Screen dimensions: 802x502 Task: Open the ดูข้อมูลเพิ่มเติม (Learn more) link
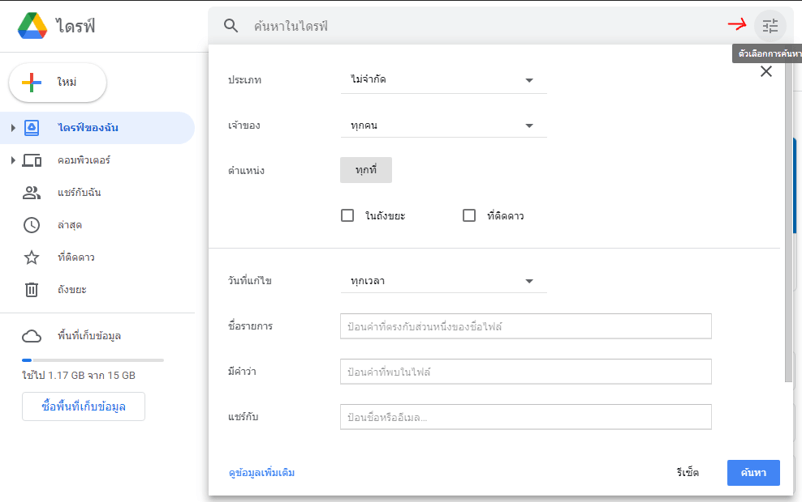(x=261, y=472)
